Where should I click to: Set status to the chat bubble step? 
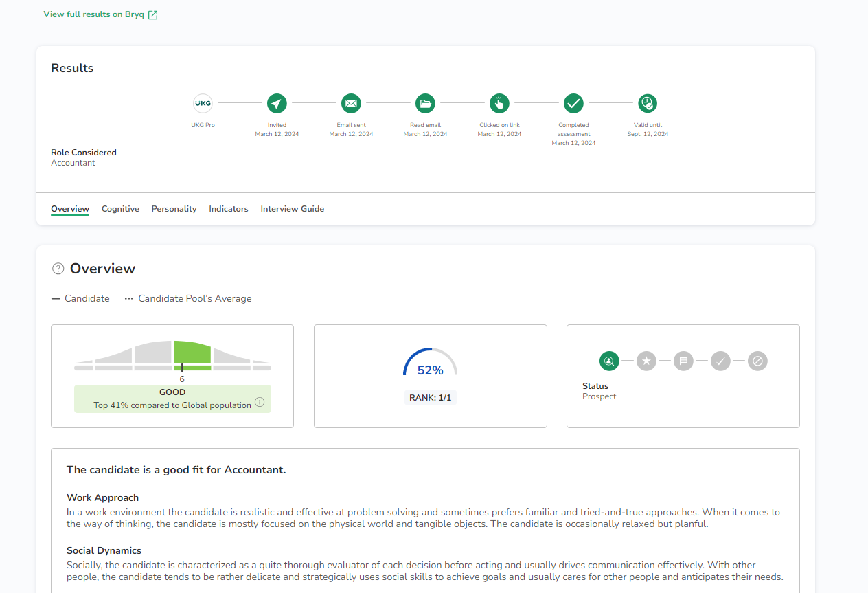(x=683, y=361)
